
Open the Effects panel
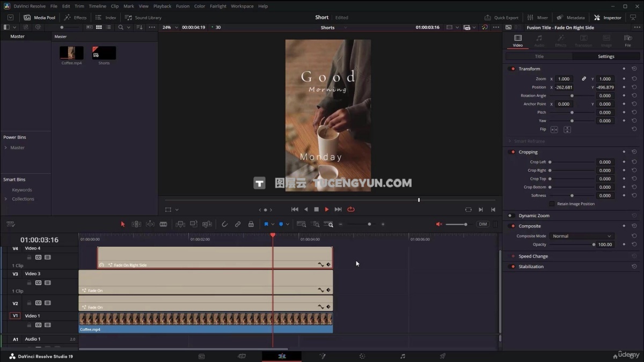75,18
